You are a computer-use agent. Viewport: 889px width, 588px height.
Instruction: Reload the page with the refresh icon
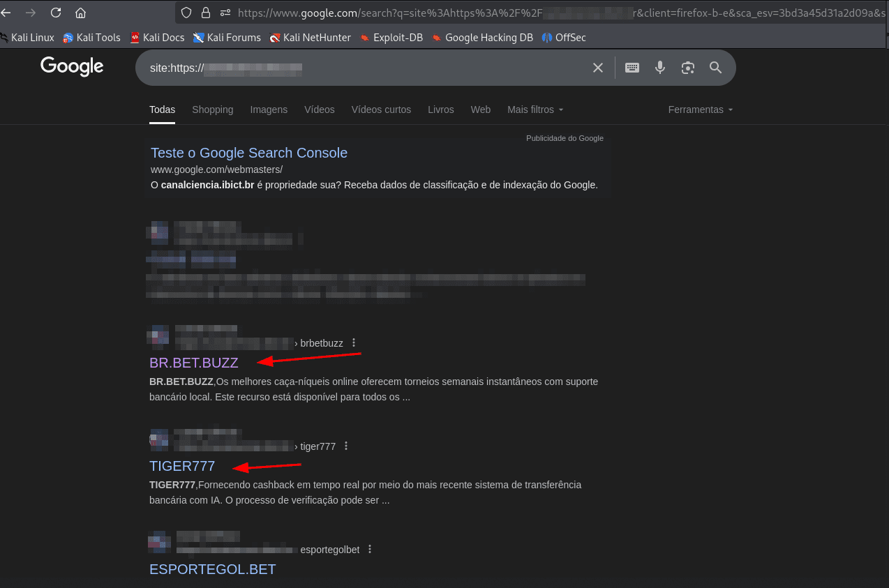pyautogui.click(x=56, y=13)
